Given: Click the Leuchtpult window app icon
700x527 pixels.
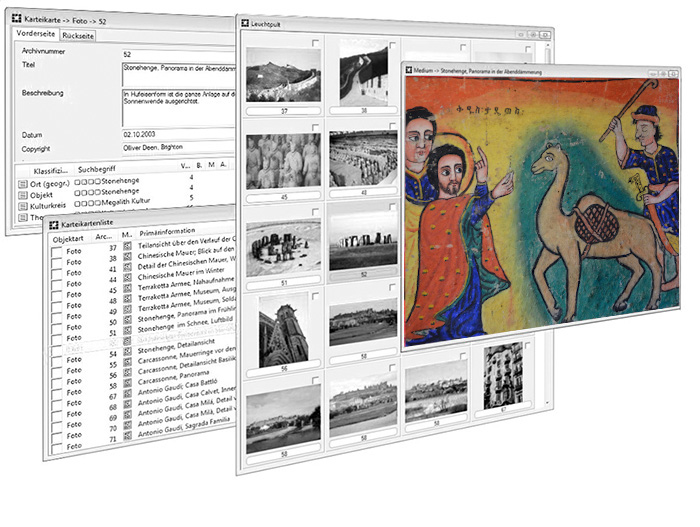Looking at the screenshot, I should coord(245,23).
